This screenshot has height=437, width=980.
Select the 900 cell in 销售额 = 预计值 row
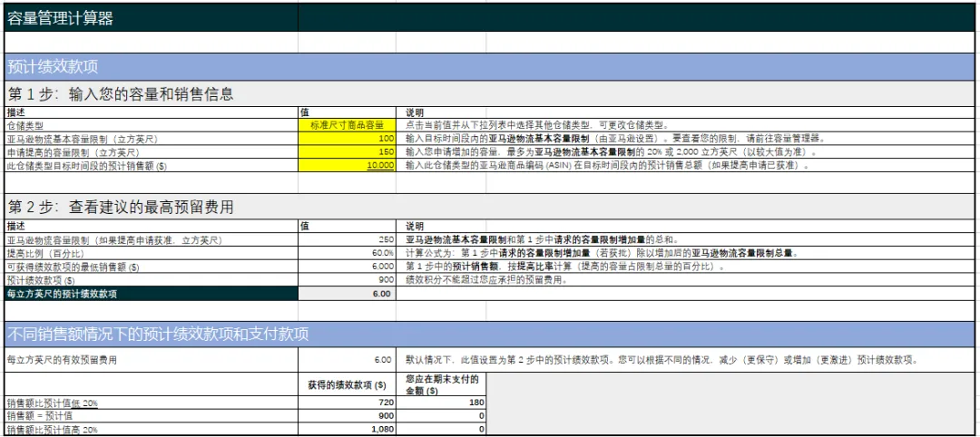coord(347,416)
